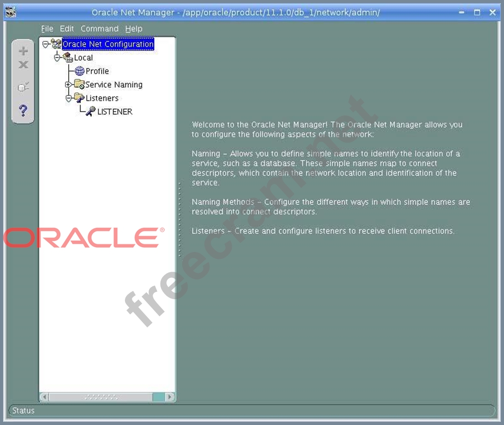The width and height of the screenshot is (504, 425).
Task: Click the LISTENER listener icon
Action: 90,111
